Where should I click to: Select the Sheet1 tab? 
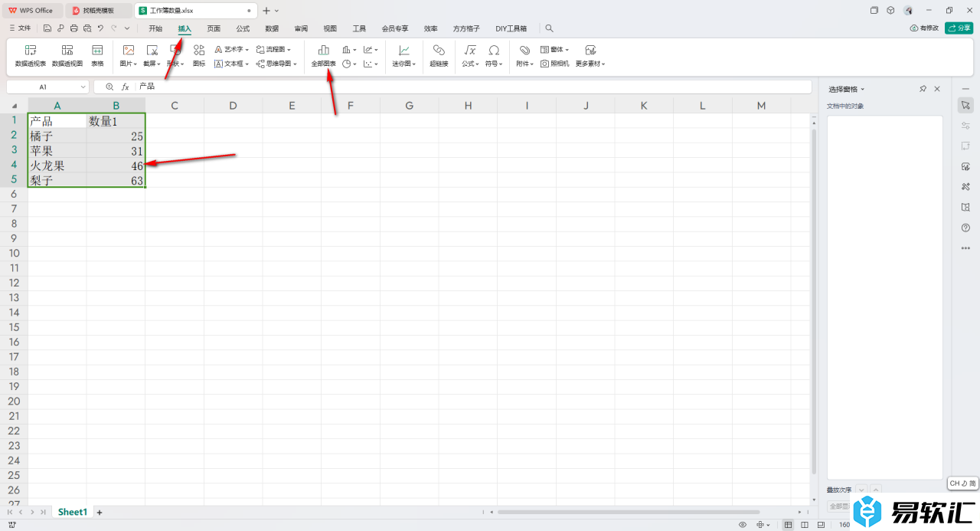pos(73,512)
